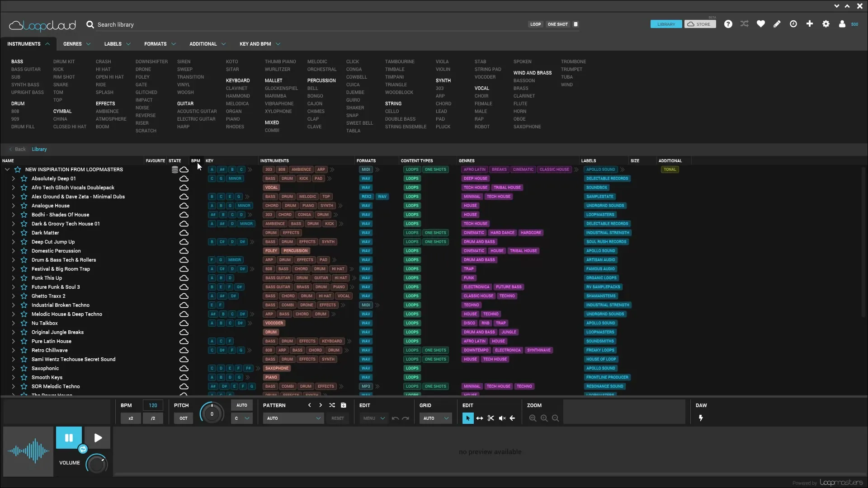Select the mute speaker tool
868x488 pixels.
coord(502,418)
